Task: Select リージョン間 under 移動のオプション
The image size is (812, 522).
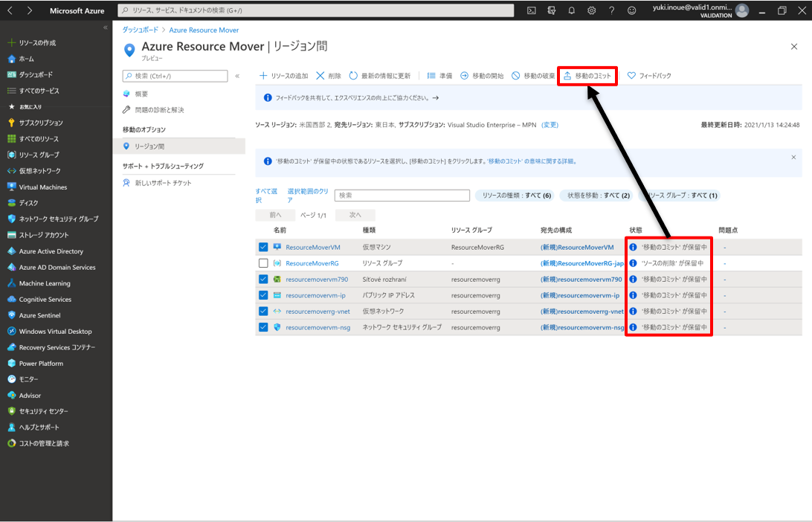Action: coord(179,146)
